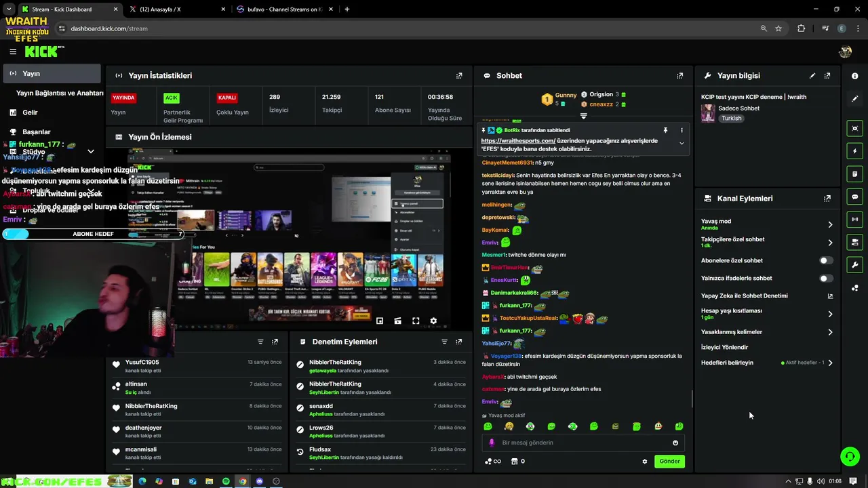Send the message with the Gönder button

coord(669,462)
